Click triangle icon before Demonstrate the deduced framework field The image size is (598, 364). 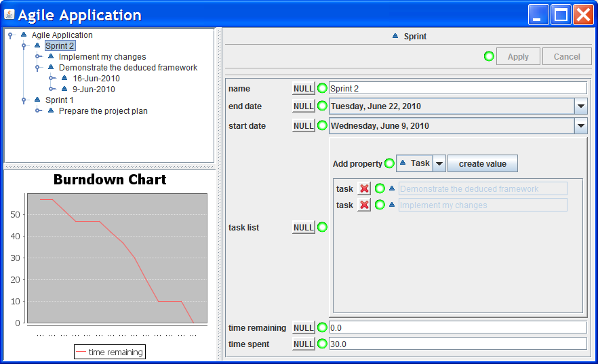pyautogui.click(x=392, y=188)
